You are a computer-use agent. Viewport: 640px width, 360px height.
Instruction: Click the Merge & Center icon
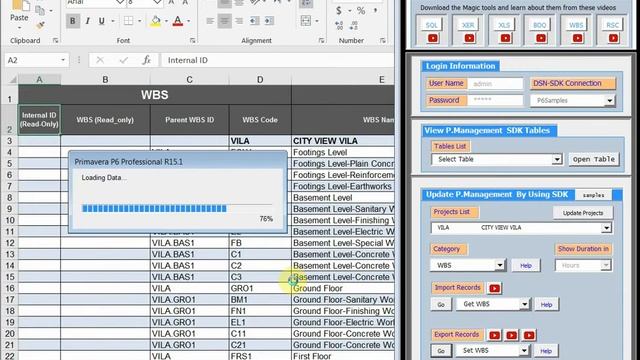pyautogui.click(x=306, y=21)
